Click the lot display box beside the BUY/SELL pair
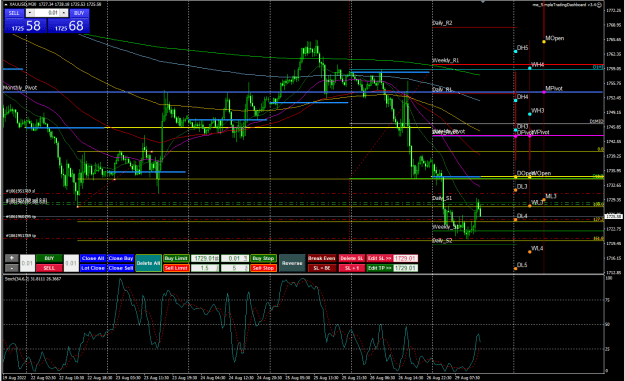 (27, 263)
